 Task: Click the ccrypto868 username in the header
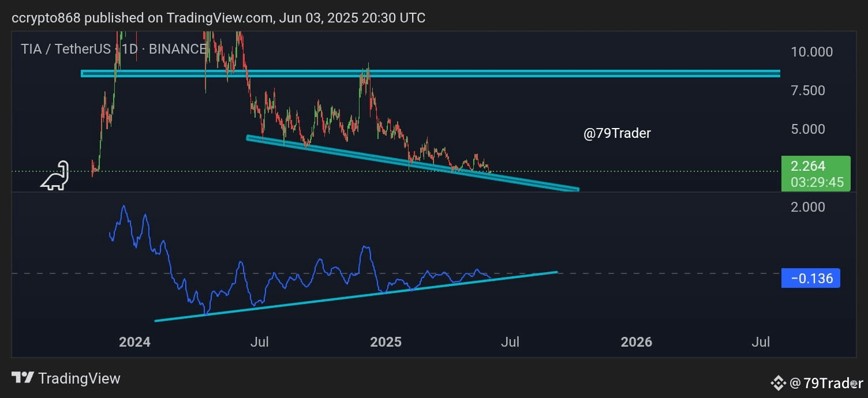(x=47, y=18)
